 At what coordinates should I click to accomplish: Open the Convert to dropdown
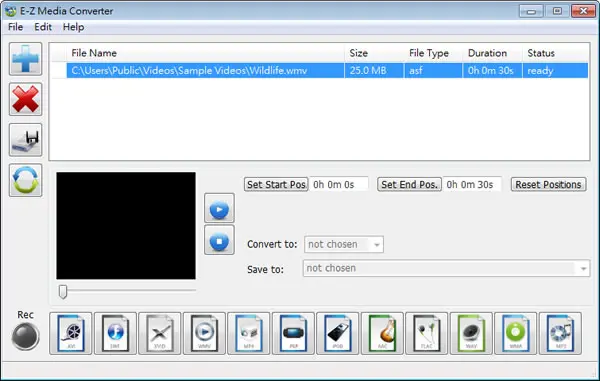[344, 244]
